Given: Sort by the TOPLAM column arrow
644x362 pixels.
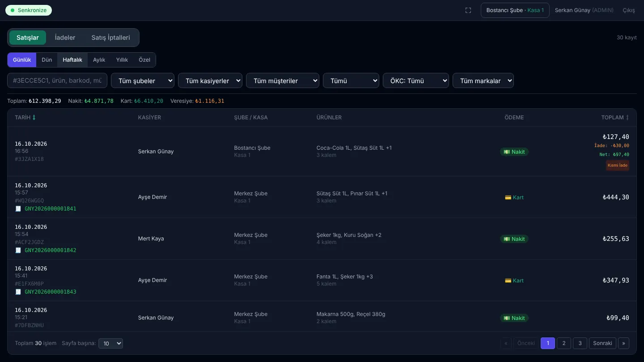Looking at the screenshot, I should (627, 118).
